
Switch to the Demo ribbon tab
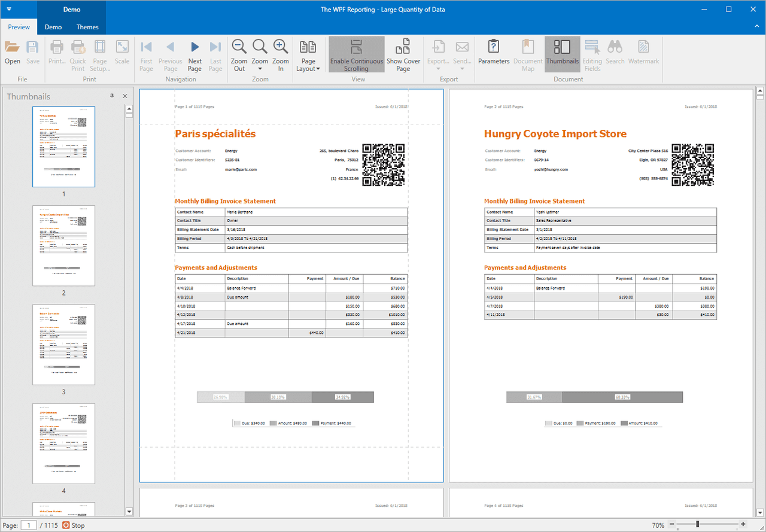pyautogui.click(x=53, y=27)
